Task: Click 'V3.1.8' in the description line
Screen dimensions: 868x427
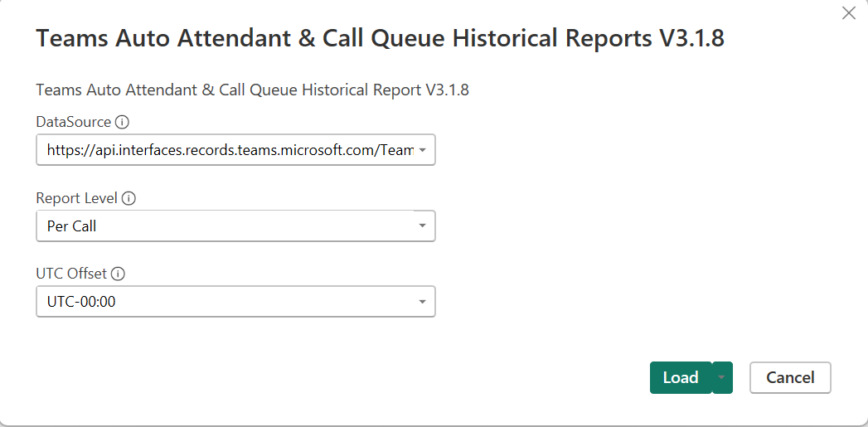Action: click(448, 90)
